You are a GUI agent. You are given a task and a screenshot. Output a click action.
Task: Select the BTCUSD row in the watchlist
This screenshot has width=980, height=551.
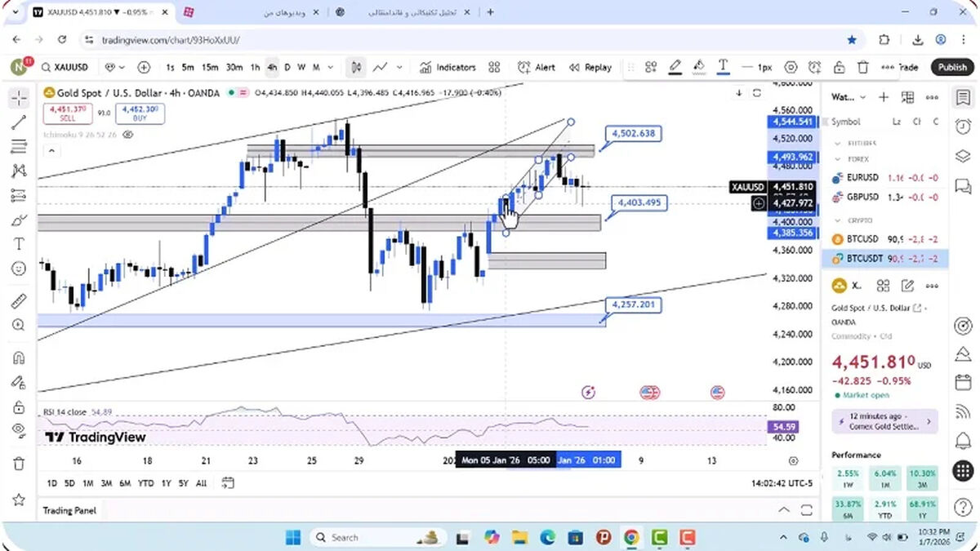(x=885, y=239)
